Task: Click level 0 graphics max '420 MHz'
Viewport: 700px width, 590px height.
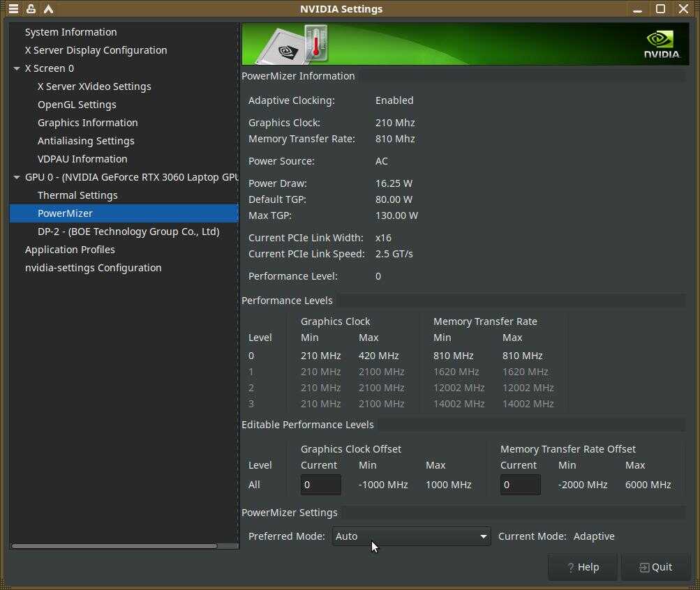Action: point(378,356)
